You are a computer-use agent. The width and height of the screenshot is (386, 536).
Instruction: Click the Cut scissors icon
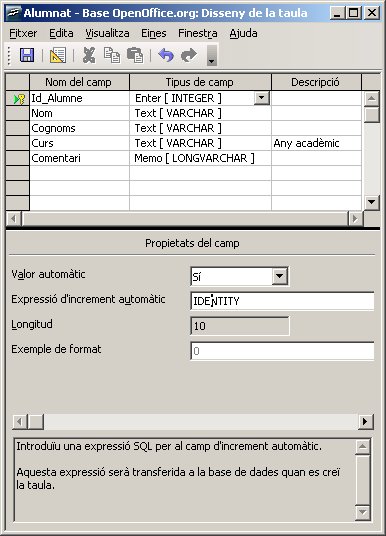(89, 55)
